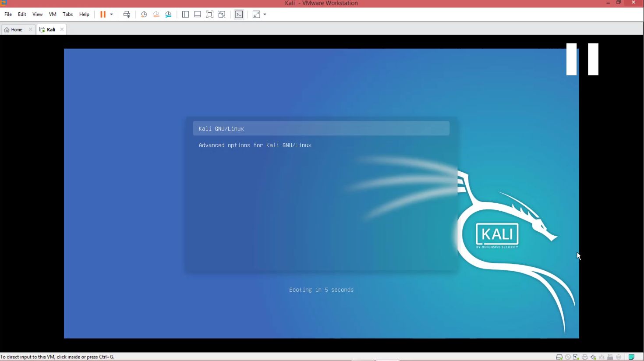Expand the power options dropdown arrow

(x=111, y=14)
